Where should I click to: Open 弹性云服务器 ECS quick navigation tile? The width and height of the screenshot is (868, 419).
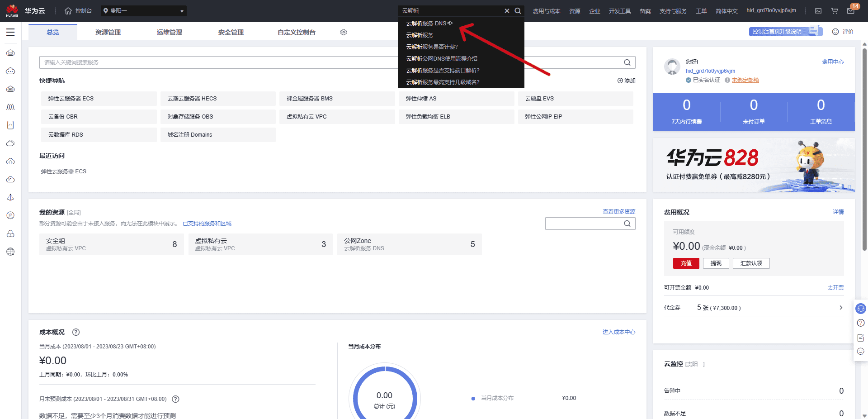[x=99, y=99]
